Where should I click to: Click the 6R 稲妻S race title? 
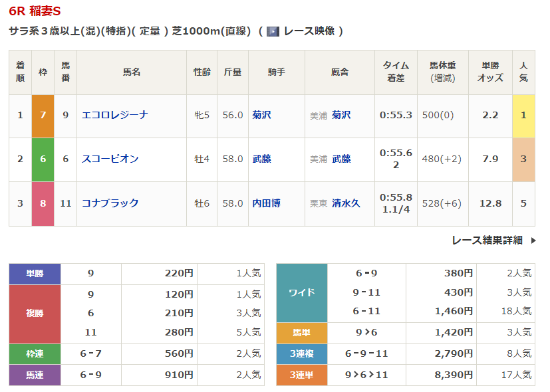point(35,11)
